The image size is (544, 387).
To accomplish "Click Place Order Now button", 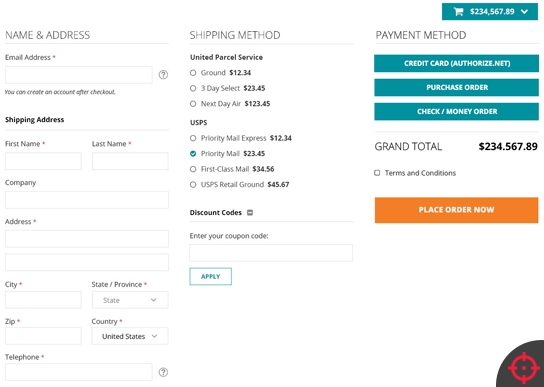I will coord(457,210).
